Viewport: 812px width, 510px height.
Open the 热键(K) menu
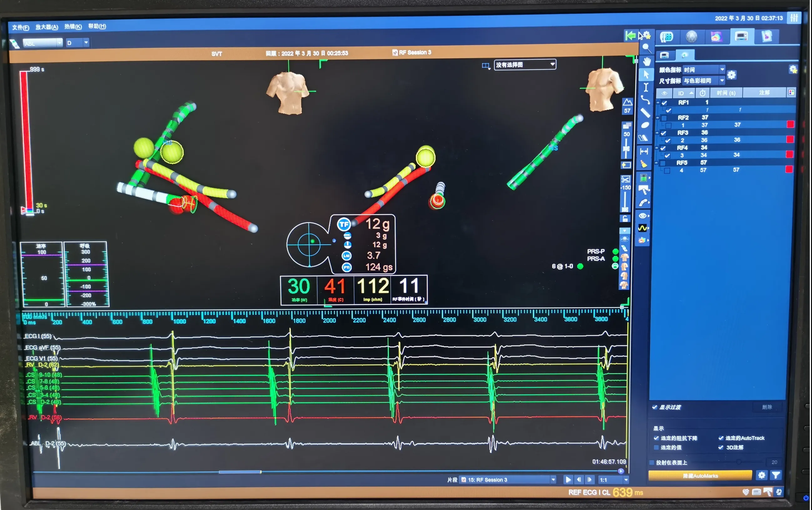coord(73,26)
